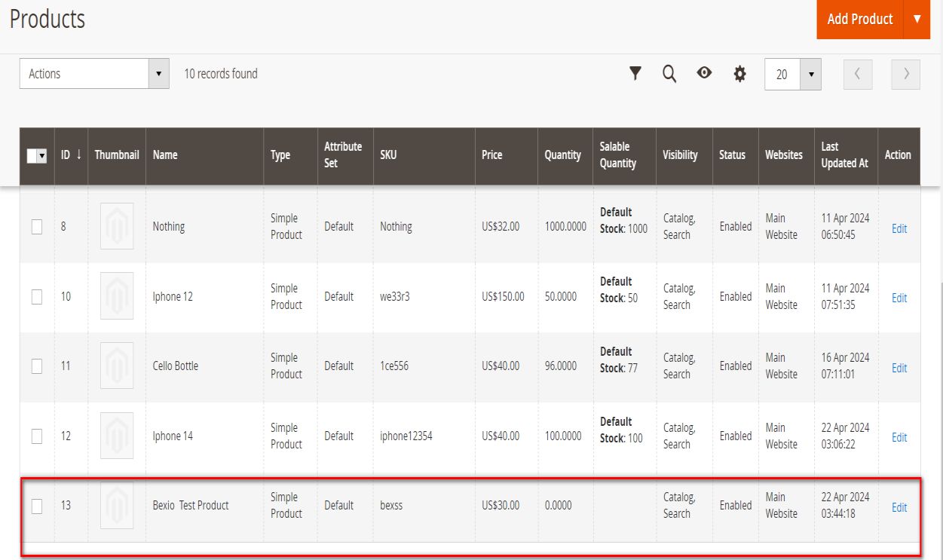This screenshot has height=560, width=943.
Task: Click the Iphone 12 product thumbnail
Action: click(117, 296)
